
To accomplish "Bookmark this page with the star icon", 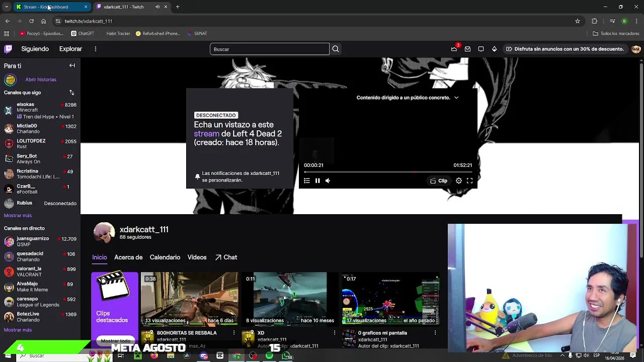I will pyautogui.click(x=578, y=21).
